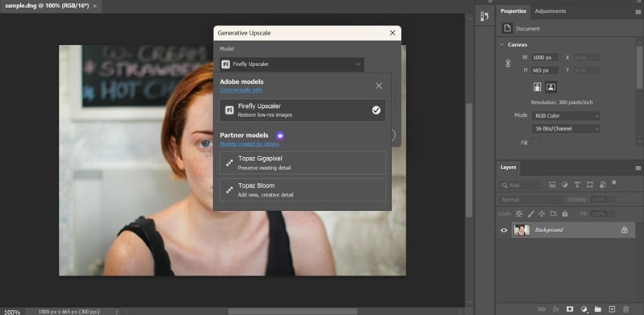
Task: Select the Layers tab
Action: [x=508, y=168]
